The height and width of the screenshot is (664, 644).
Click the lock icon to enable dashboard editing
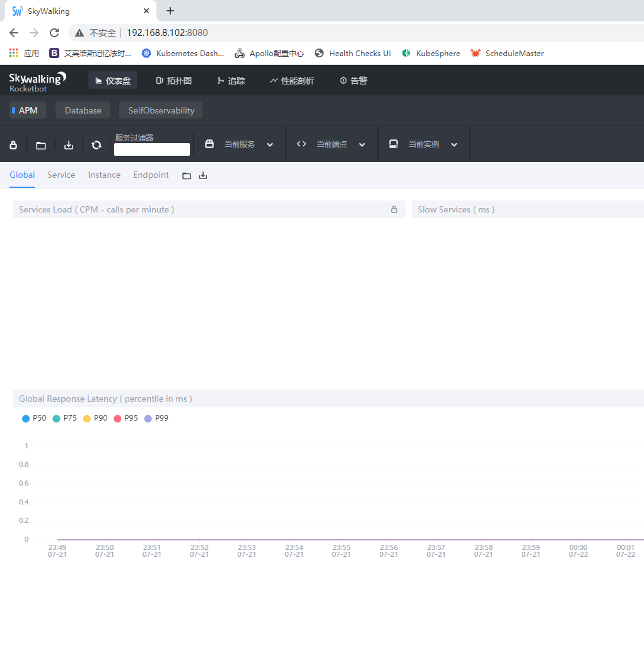(x=13, y=144)
